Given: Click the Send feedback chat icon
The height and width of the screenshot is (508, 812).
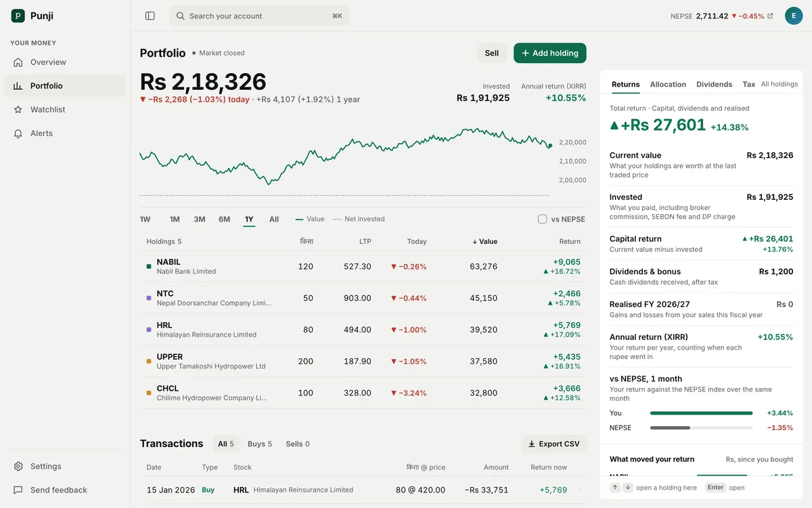Looking at the screenshot, I should [18, 490].
